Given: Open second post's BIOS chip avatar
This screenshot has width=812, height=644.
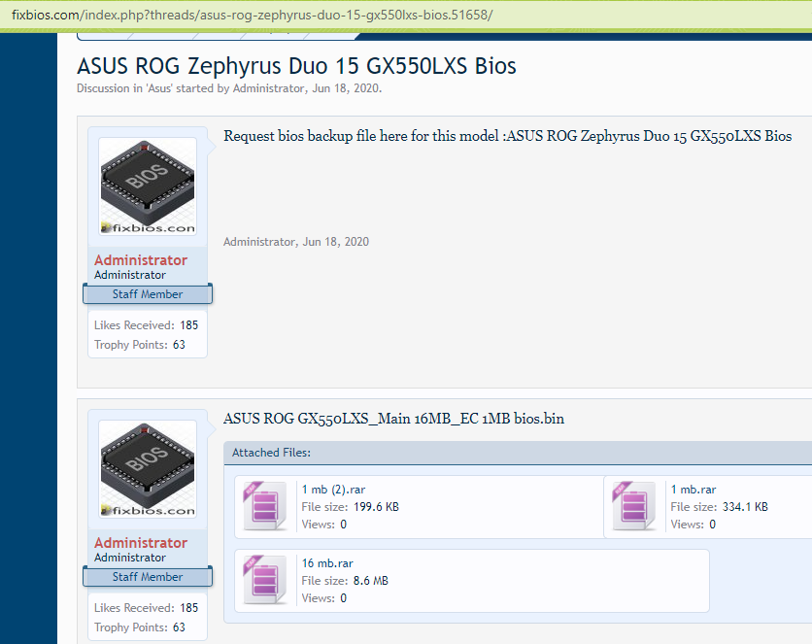Looking at the screenshot, I should click(x=148, y=469).
